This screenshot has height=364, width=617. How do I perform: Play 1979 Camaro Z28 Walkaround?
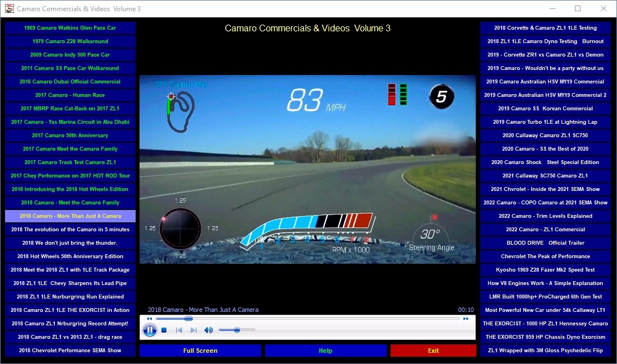(70, 41)
